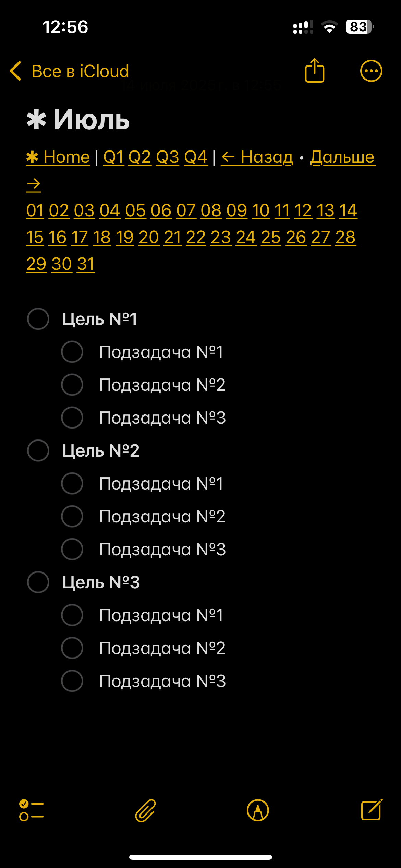The image size is (401, 868).
Task: Follow the Дальше link
Action: click(x=342, y=157)
